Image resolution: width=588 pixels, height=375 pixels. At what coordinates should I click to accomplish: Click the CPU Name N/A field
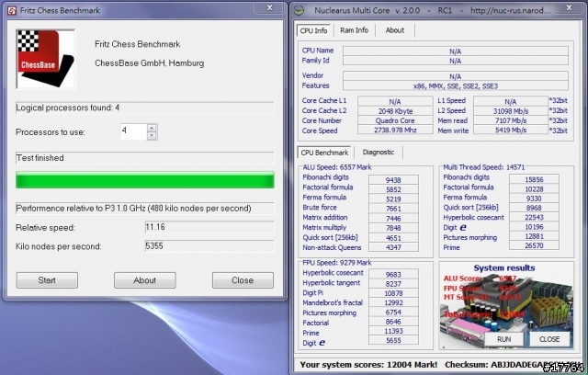coord(456,51)
